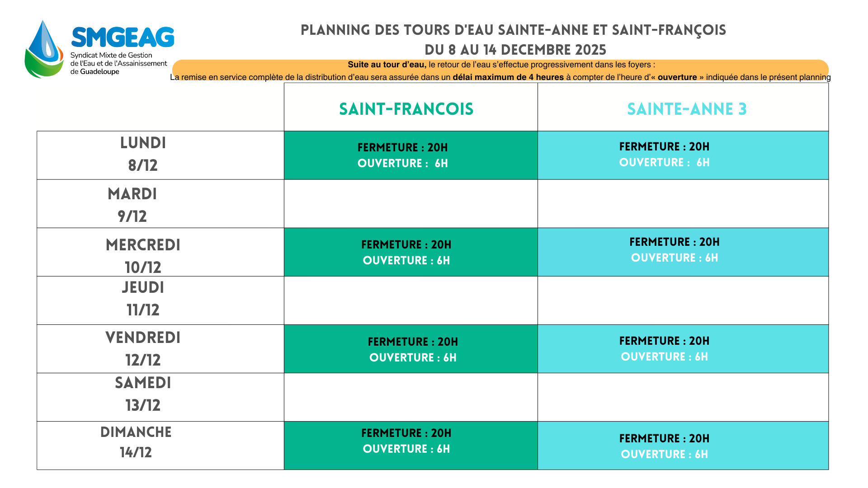Click the empty Sainte-Anne 3 cell for Samedi
The width and height of the screenshot is (868, 488).
tap(683, 397)
